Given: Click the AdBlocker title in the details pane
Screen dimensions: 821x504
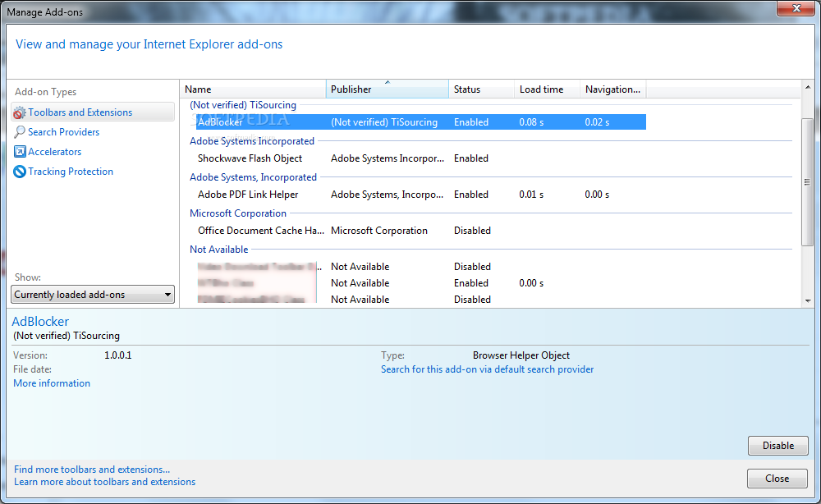Looking at the screenshot, I should (40, 321).
